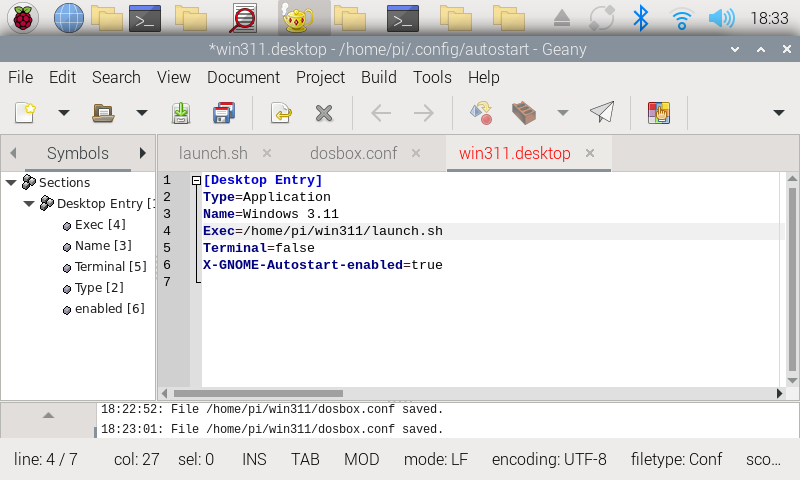Click the Close current file X icon
This screenshot has width=800, height=480.
[323, 113]
